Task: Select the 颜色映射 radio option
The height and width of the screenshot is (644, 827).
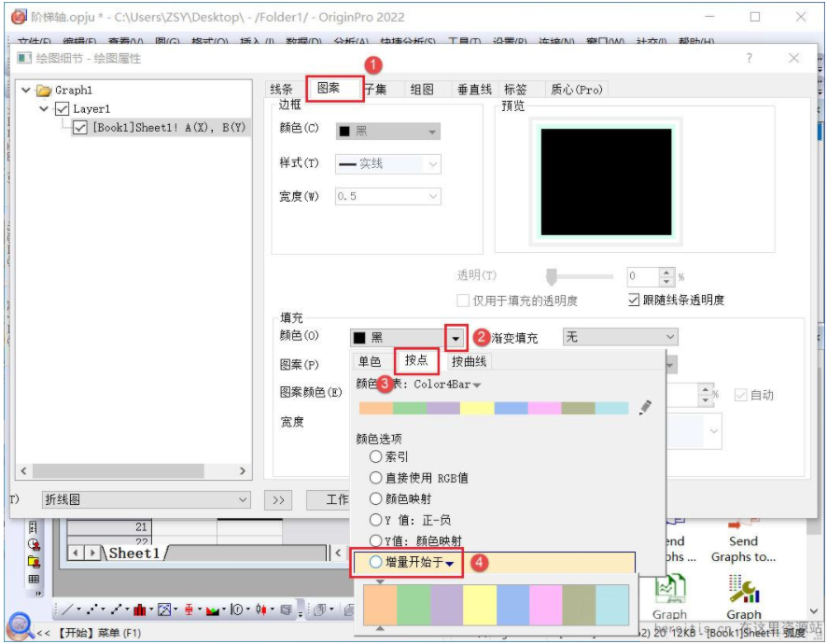Action: click(x=375, y=498)
